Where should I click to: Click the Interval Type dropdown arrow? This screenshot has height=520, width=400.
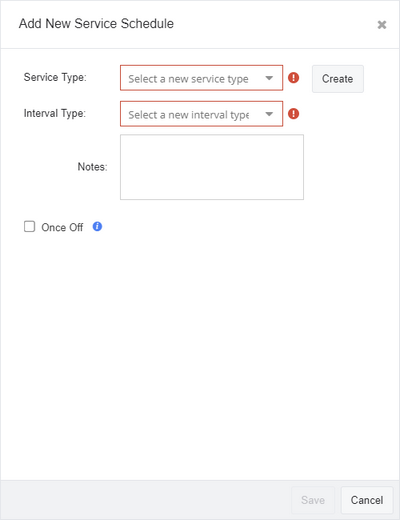point(269,114)
